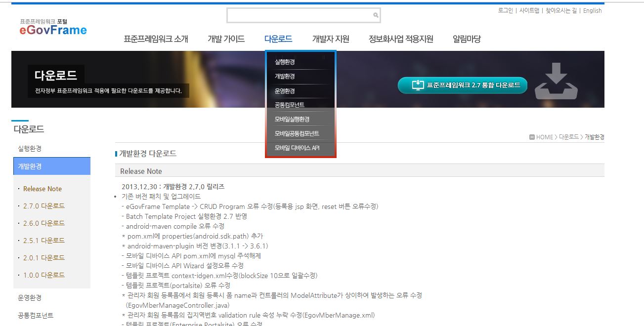The width and height of the screenshot is (644, 326).
Task: Open the 개발 가이드 top menu
Action: click(226, 39)
